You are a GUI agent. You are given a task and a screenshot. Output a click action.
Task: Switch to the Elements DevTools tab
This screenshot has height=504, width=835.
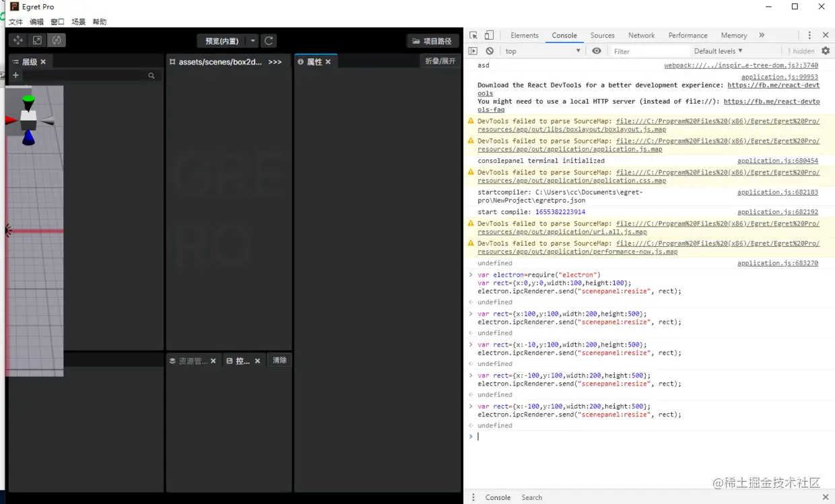click(x=525, y=36)
